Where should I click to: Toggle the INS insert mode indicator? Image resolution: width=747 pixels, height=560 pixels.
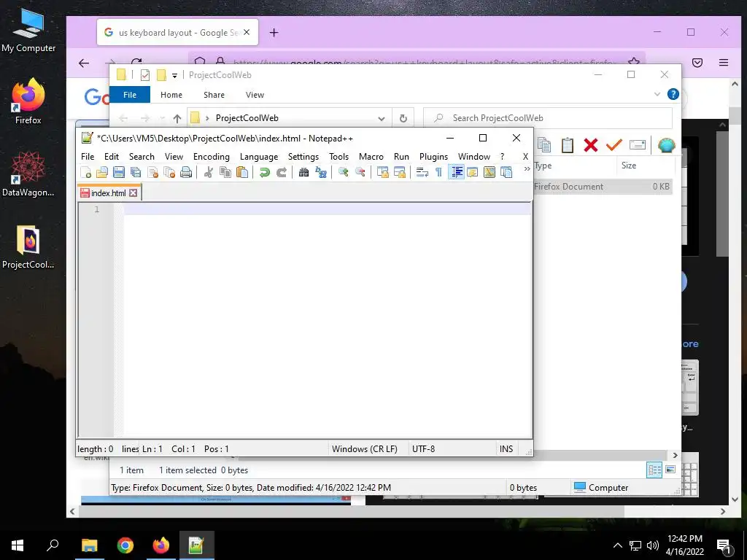(x=506, y=449)
